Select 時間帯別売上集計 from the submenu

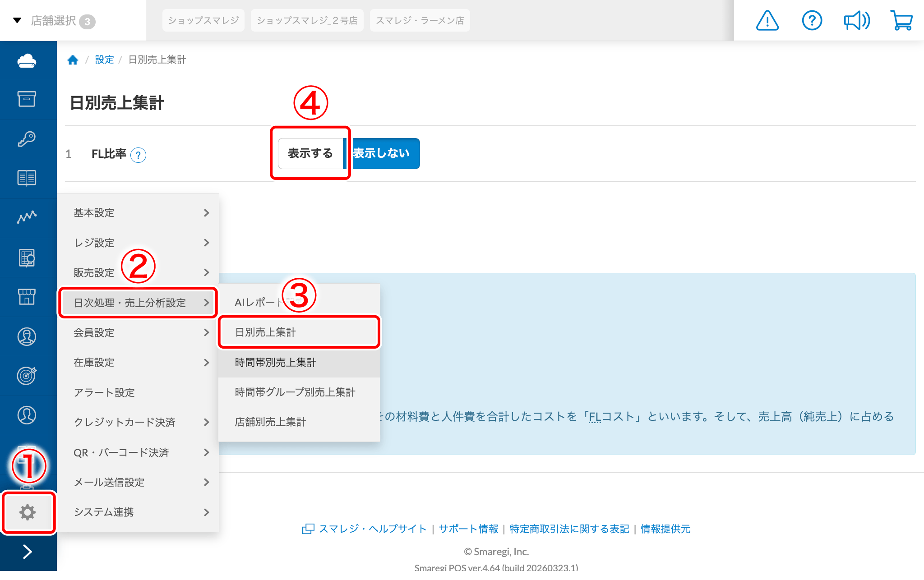click(299, 362)
